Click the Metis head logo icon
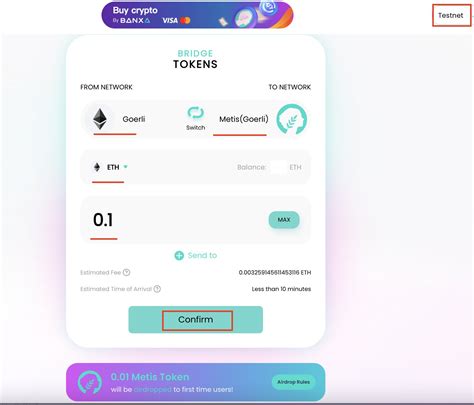This screenshot has width=474, height=405. click(x=292, y=119)
